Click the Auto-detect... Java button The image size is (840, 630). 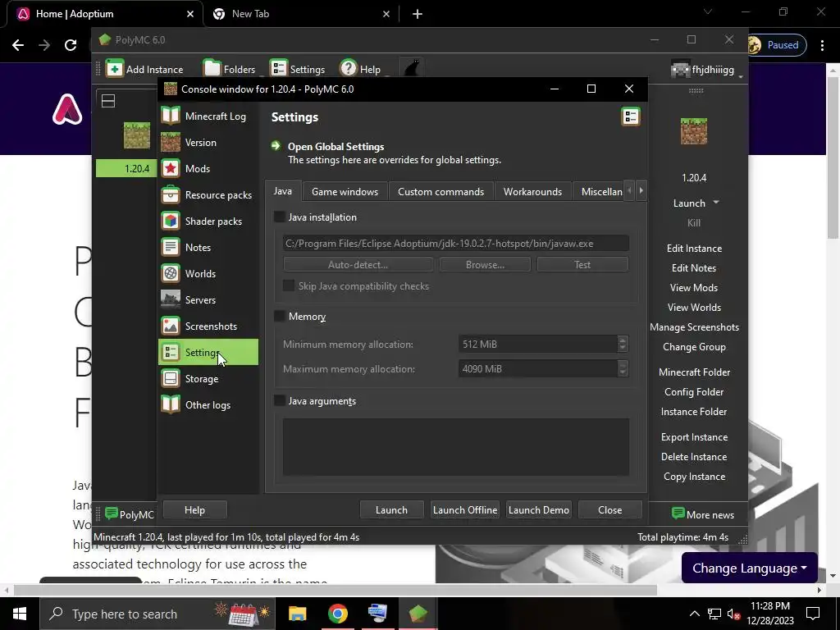click(358, 265)
